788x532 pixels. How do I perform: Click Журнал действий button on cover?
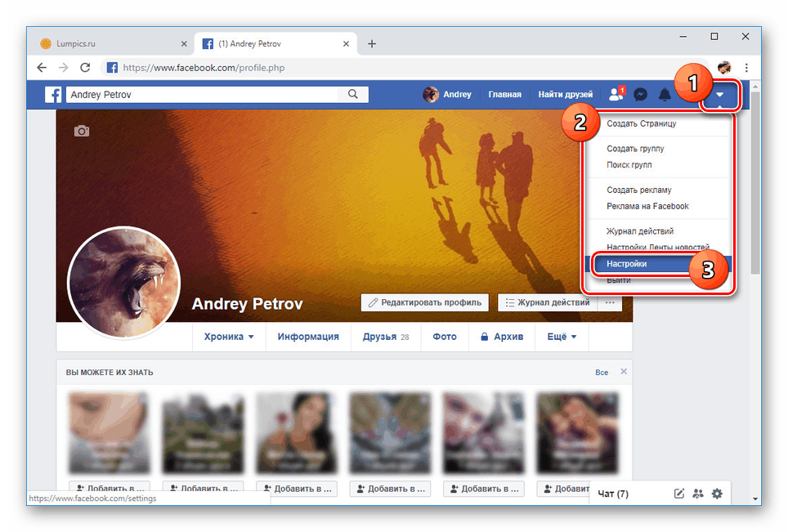(x=548, y=302)
